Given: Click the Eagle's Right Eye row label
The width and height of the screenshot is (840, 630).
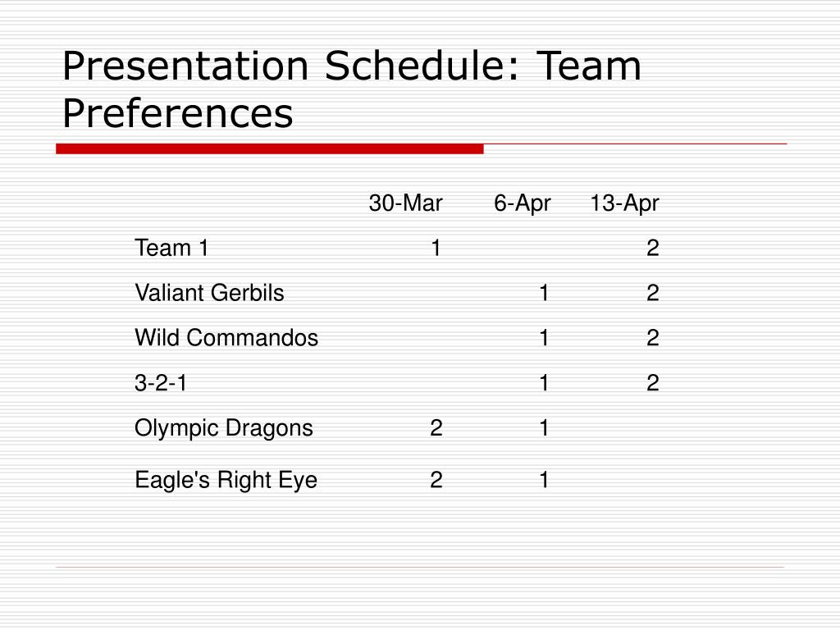Looking at the screenshot, I should point(226,480).
